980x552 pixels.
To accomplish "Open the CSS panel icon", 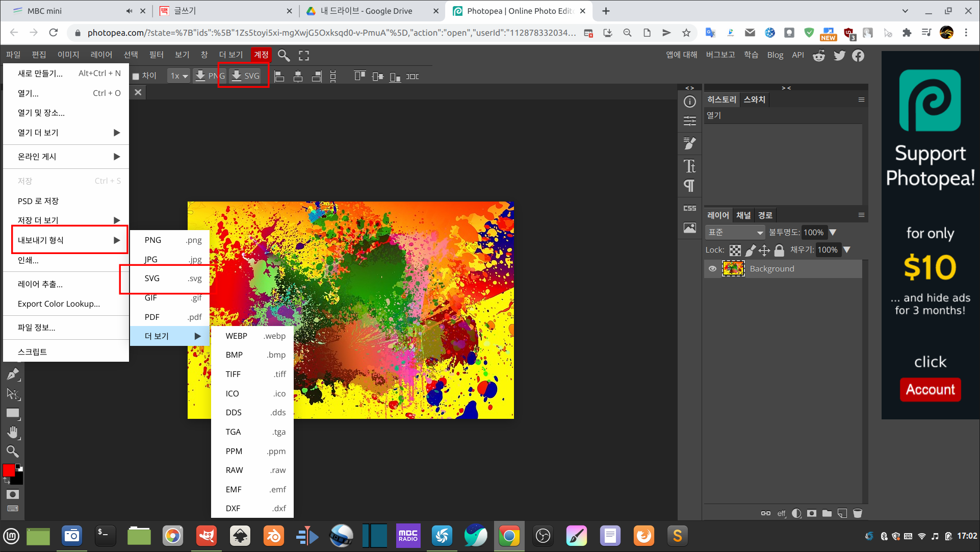I will pos(689,208).
